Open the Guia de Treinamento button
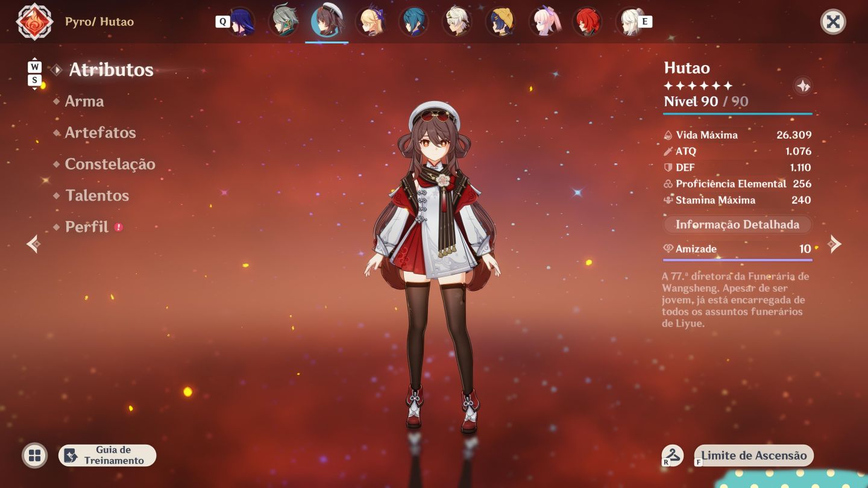 107,455
